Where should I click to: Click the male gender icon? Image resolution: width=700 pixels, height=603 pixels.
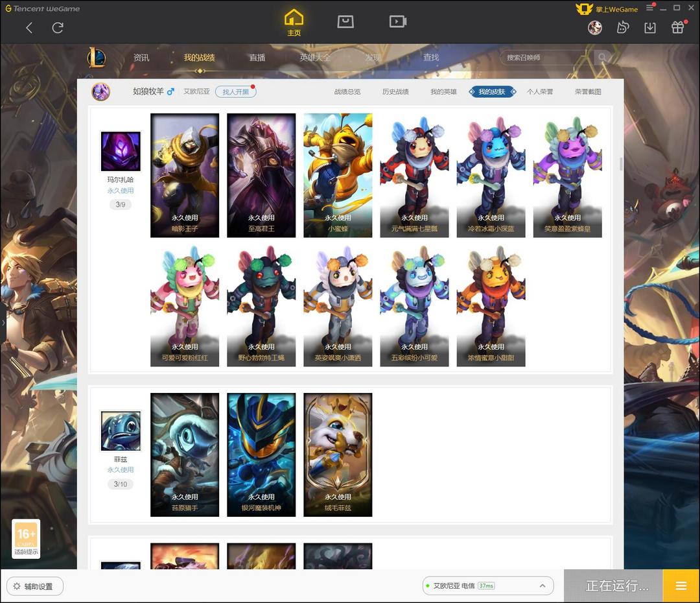pos(170,91)
